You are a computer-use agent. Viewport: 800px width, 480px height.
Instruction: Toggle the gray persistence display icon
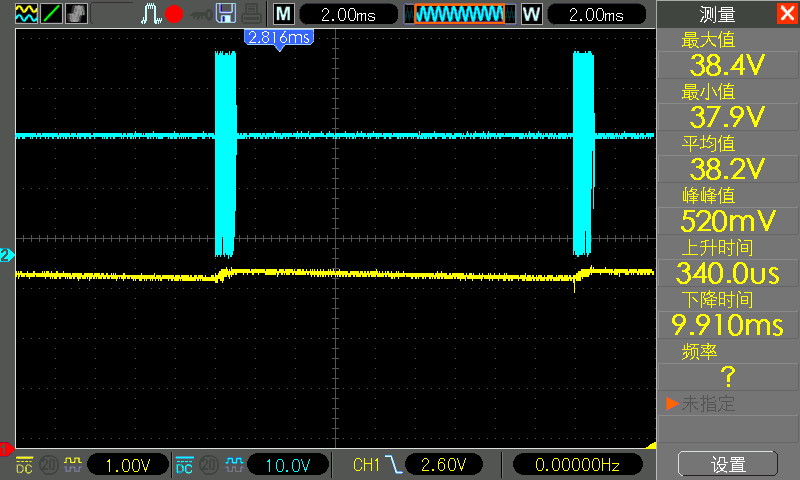click(x=77, y=14)
